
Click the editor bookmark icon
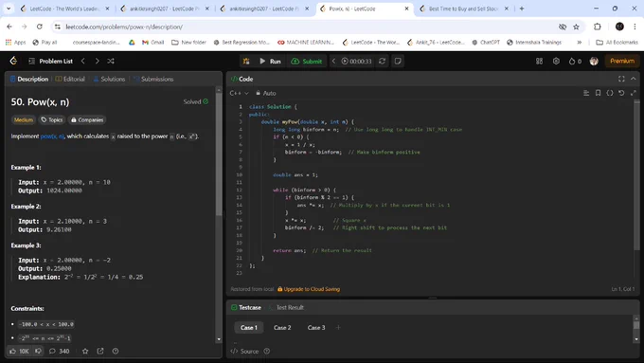pos(598,93)
